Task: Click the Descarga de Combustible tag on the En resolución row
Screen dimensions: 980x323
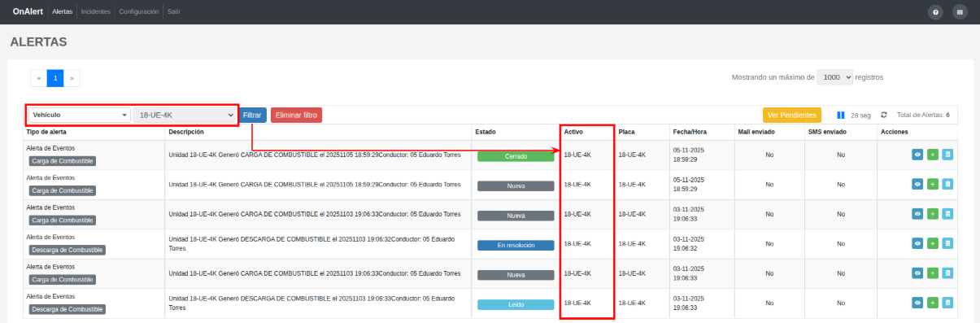Action: point(68,250)
